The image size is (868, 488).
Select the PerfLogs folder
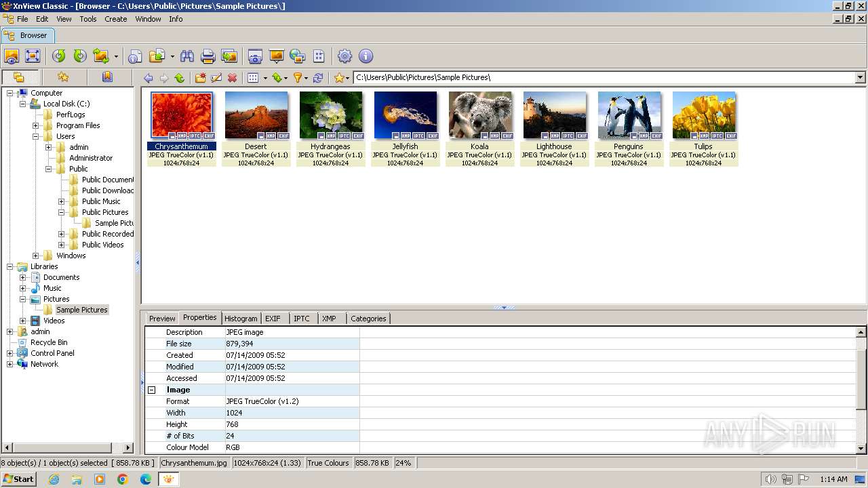71,115
